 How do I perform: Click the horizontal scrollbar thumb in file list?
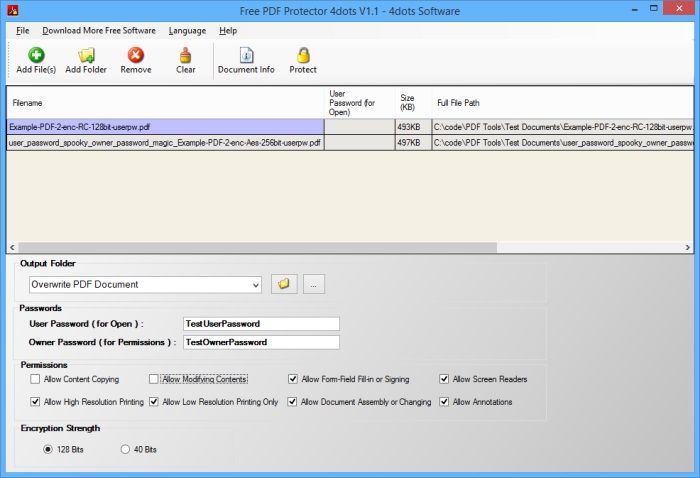point(258,247)
